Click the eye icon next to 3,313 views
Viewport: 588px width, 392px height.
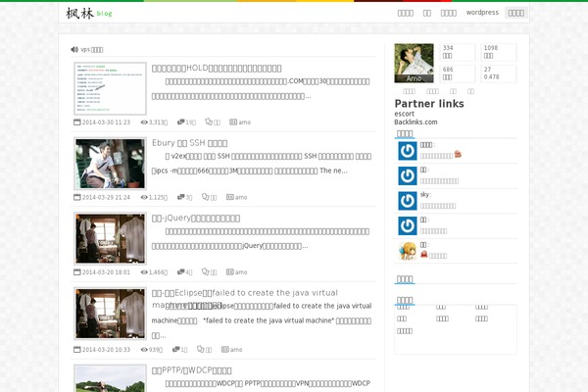[x=144, y=122]
